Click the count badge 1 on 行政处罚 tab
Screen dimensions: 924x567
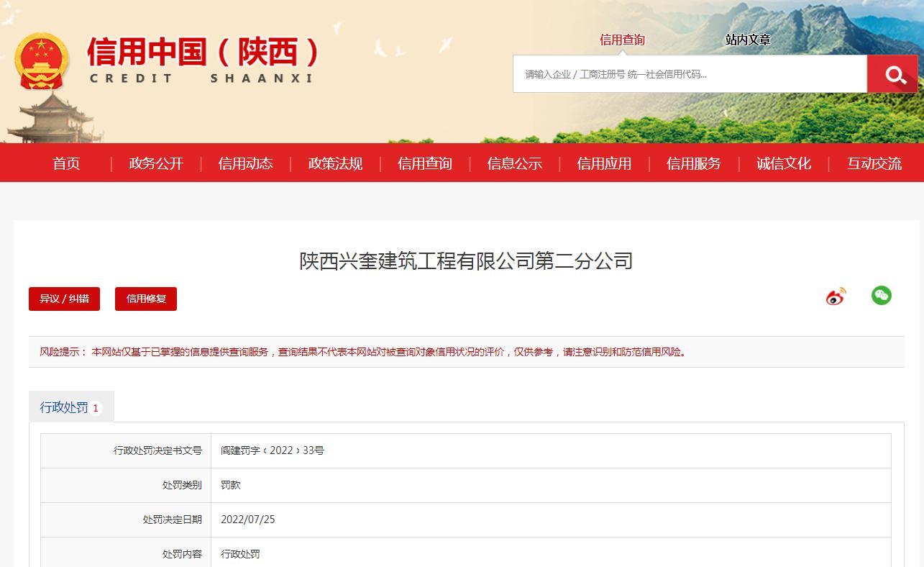(95, 408)
